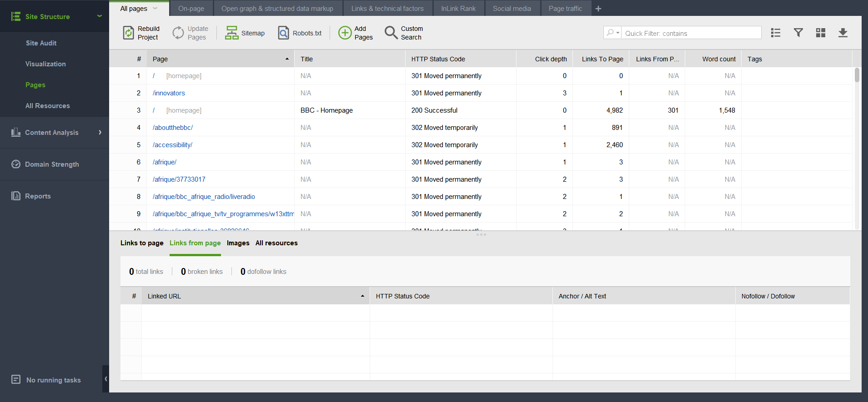The image size is (868, 402).
Task: Click the download export icon
Action: pos(843,33)
